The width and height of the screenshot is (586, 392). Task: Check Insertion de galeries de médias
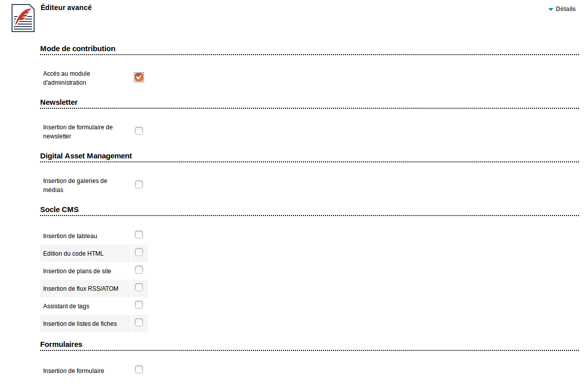(x=139, y=185)
